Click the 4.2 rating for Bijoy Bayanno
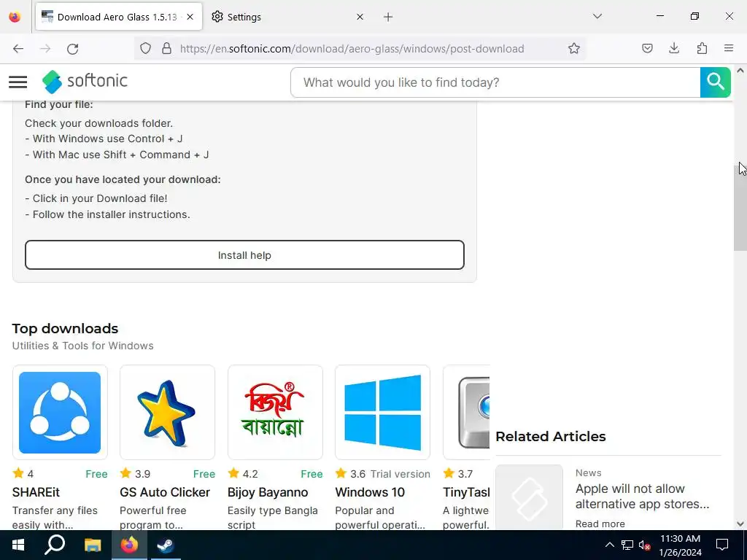This screenshot has height=560, width=747. (250, 474)
